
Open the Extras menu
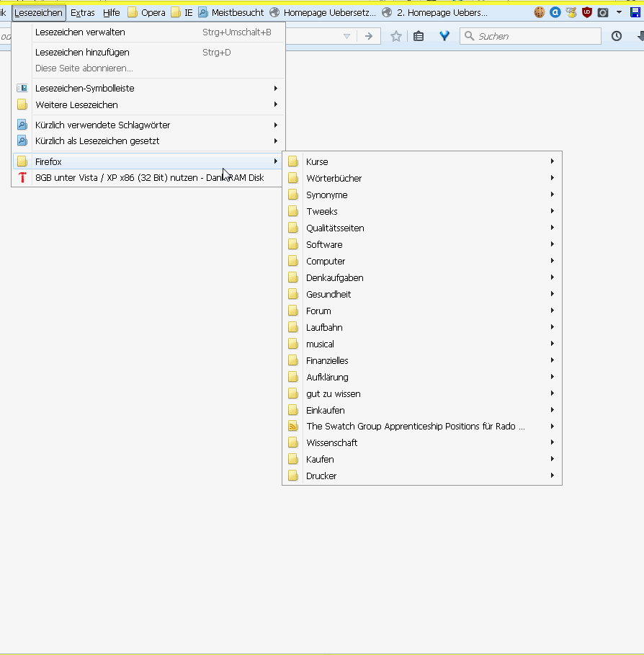(83, 12)
